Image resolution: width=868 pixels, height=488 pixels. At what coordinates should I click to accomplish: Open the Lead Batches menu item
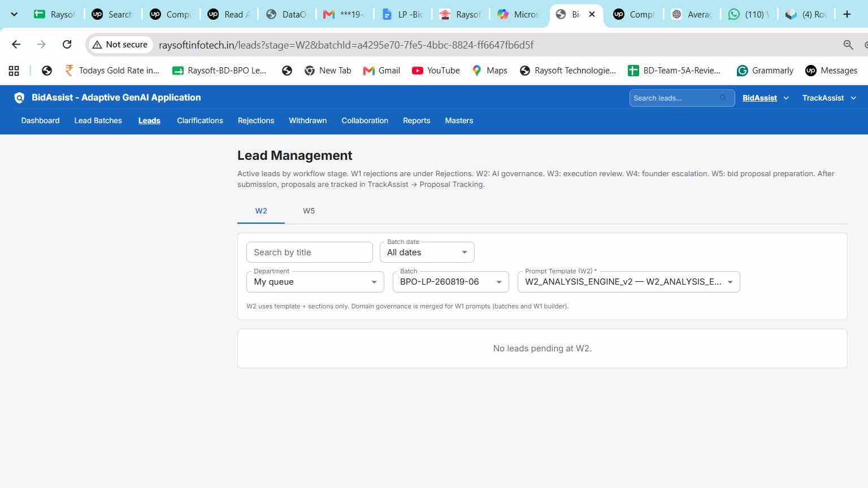pyautogui.click(x=98, y=121)
